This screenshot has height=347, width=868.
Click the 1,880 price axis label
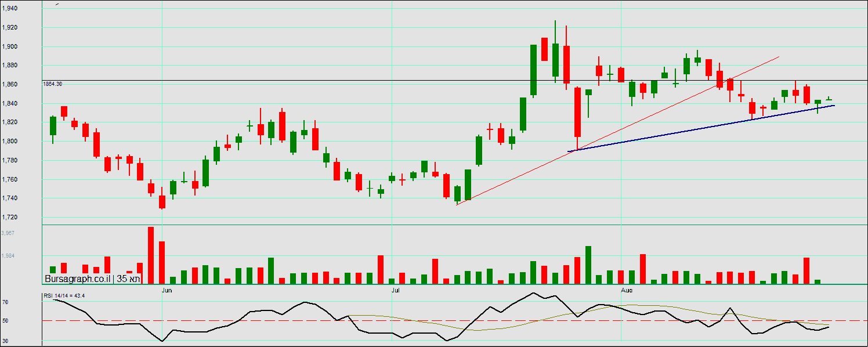pyautogui.click(x=9, y=66)
